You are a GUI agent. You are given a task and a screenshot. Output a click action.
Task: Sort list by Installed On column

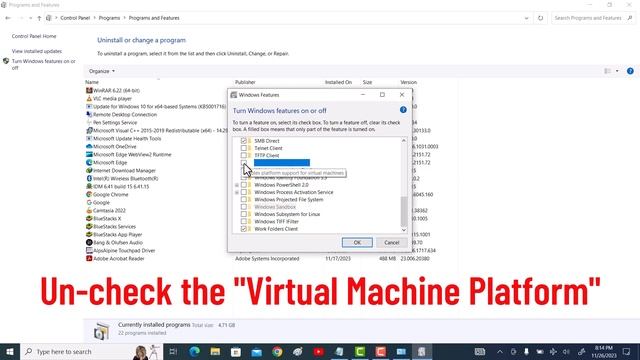pyautogui.click(x=338, y=82)
